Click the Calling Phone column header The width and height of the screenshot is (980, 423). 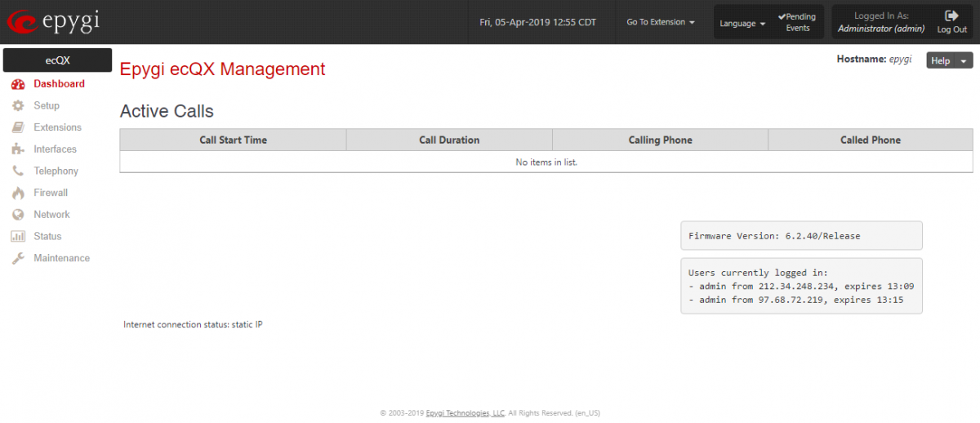tap(660, 140)
